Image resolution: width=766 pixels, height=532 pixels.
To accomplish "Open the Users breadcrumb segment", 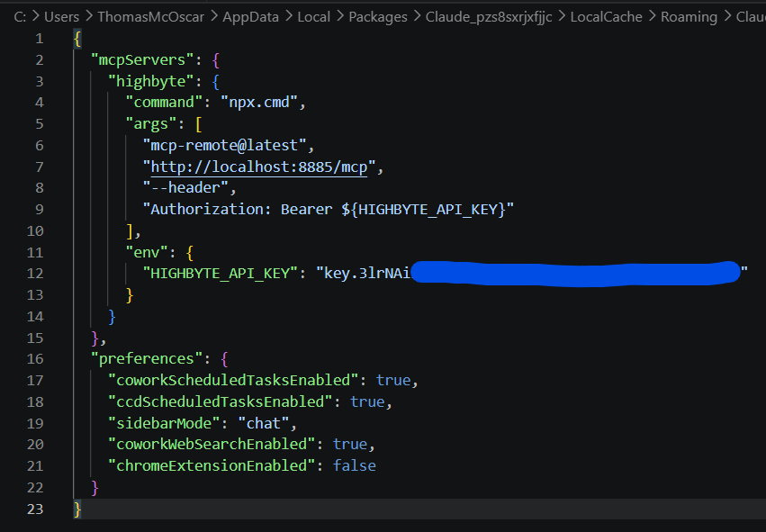I will click(60, 17).
